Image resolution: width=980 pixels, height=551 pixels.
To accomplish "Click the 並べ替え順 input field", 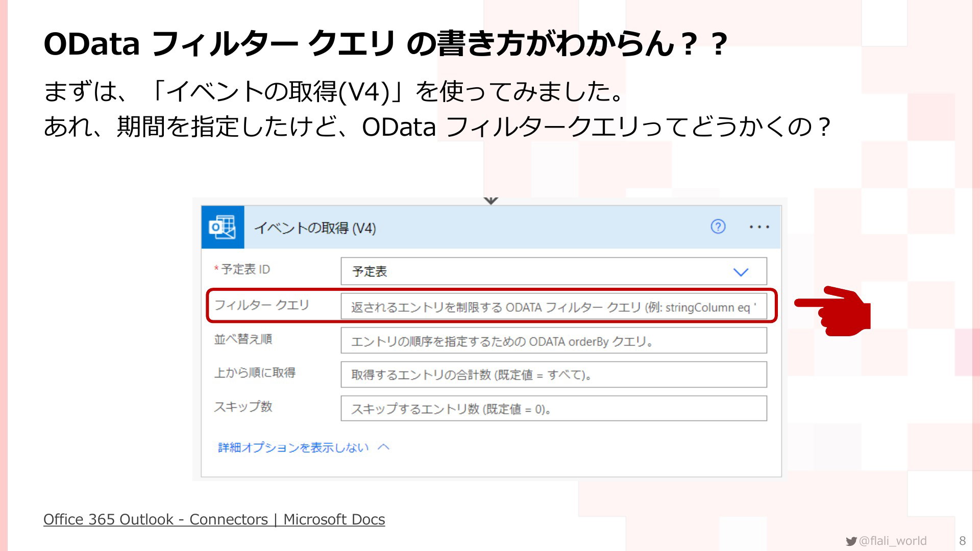I will (x=554, y=341).
